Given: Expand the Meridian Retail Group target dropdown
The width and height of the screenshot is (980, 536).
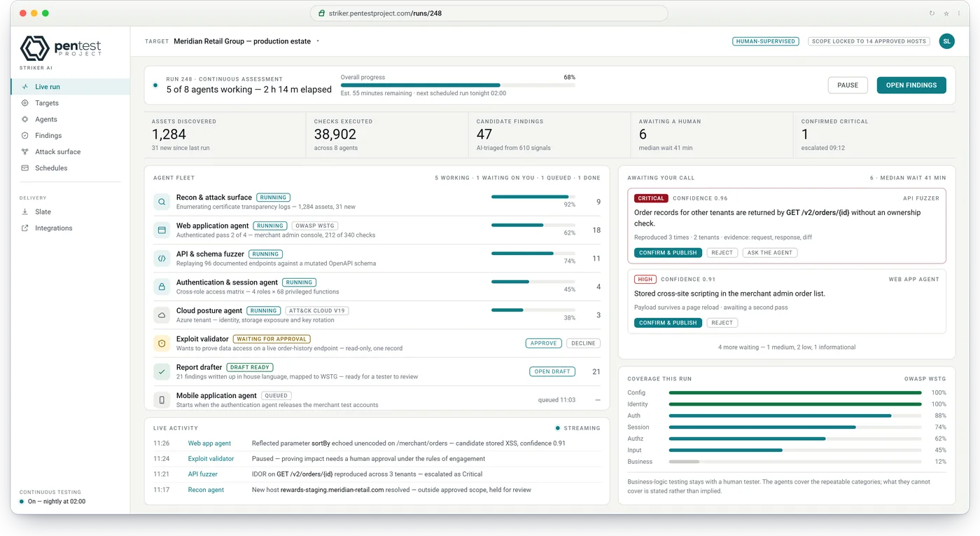Looking at the screenshot, I should pos(318,41).
